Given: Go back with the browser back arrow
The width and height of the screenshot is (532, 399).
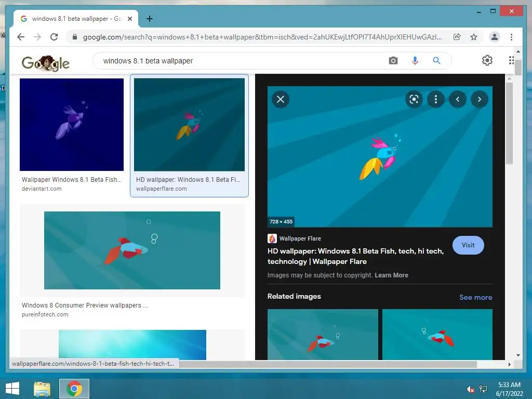Looking at the screenshot, I should [x=21, y=37].
